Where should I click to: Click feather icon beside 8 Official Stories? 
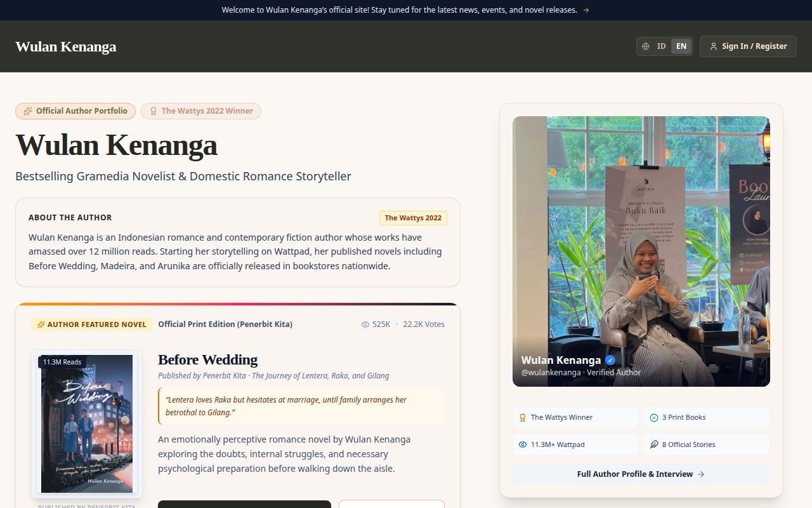[654, 444]
